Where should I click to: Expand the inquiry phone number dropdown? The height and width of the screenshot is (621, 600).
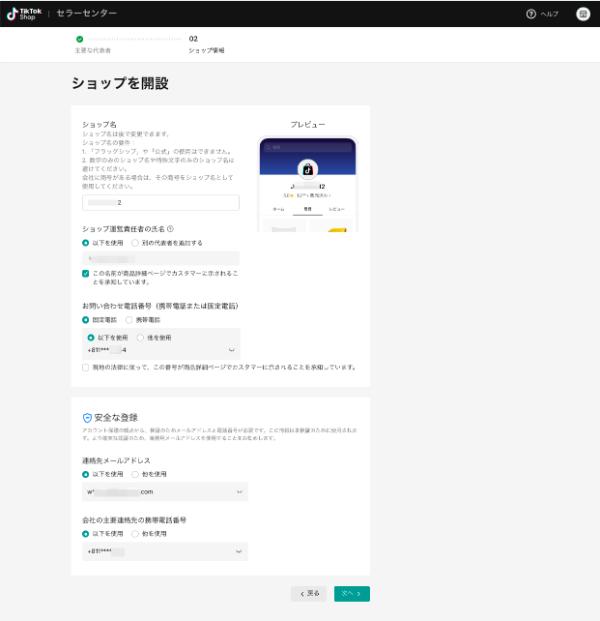(232, 350)
